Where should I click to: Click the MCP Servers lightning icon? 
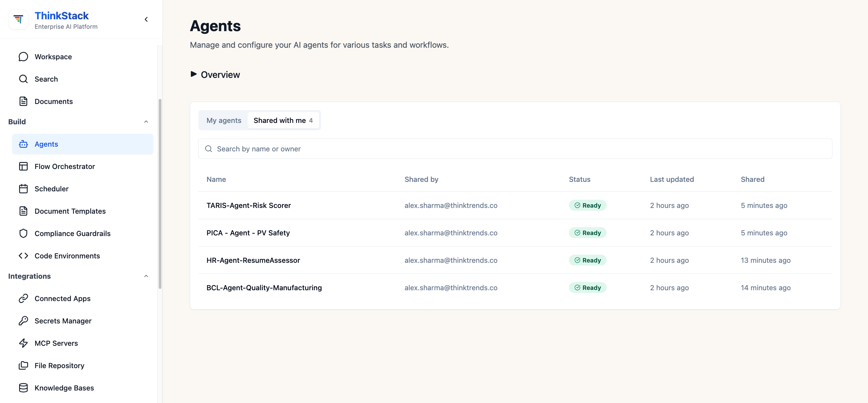(x=23, y=343)
